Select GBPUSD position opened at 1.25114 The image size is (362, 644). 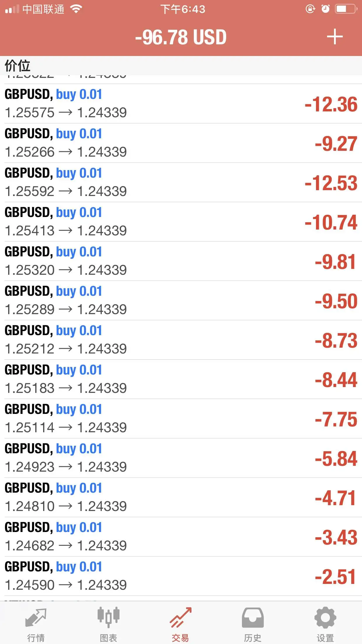(x=181, y=419)
